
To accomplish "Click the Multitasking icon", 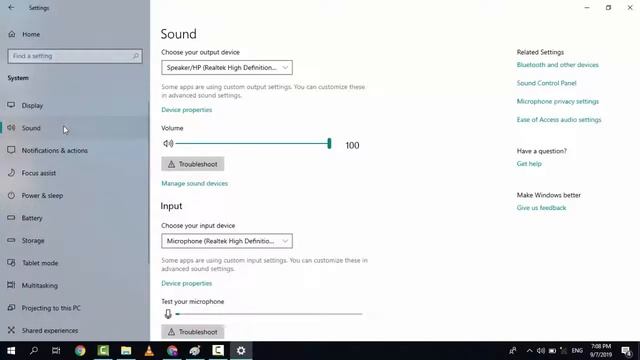I will coord(11,285).
